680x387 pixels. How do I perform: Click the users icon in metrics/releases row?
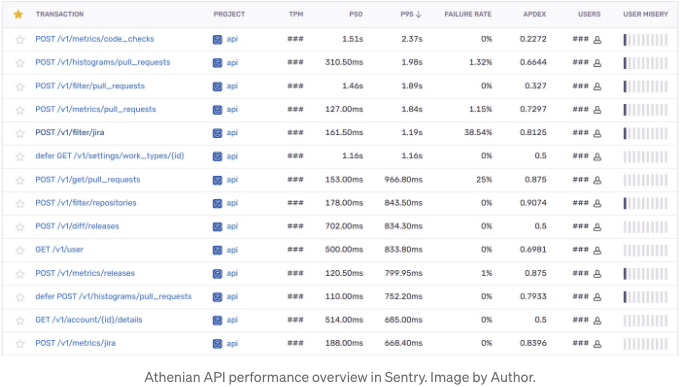597,274
